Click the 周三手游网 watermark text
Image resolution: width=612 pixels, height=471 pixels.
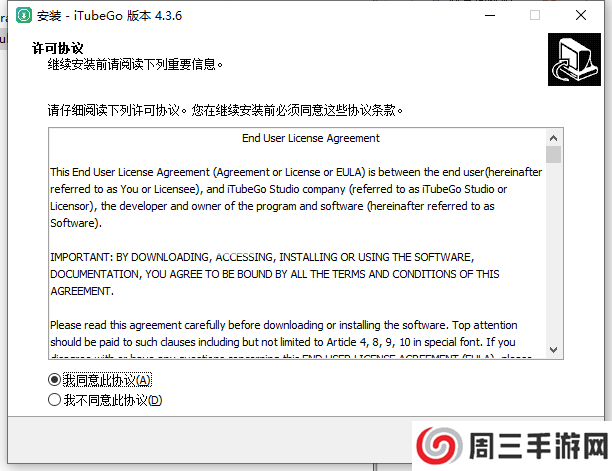click(x=539, y=446)
